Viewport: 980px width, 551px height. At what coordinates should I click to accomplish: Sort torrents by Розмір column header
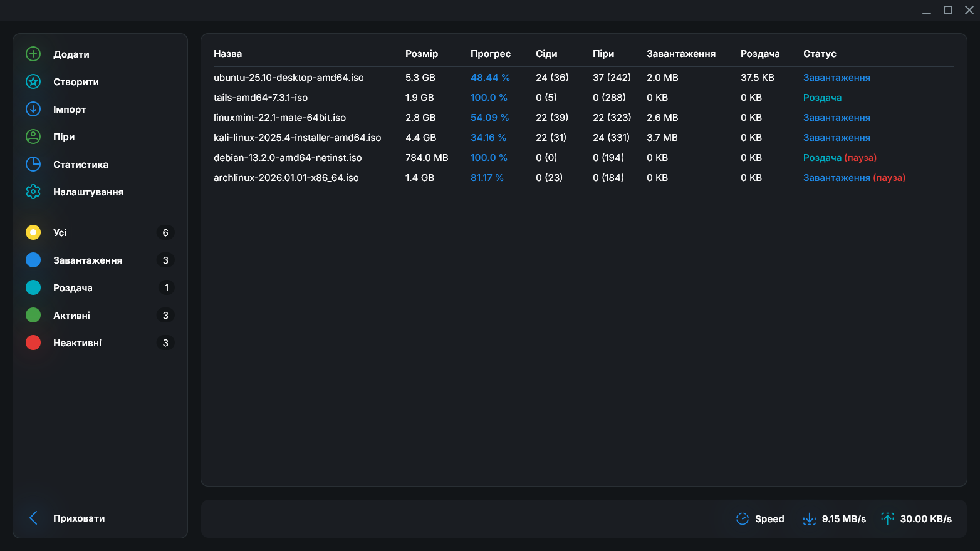click(x=422, y=54)
